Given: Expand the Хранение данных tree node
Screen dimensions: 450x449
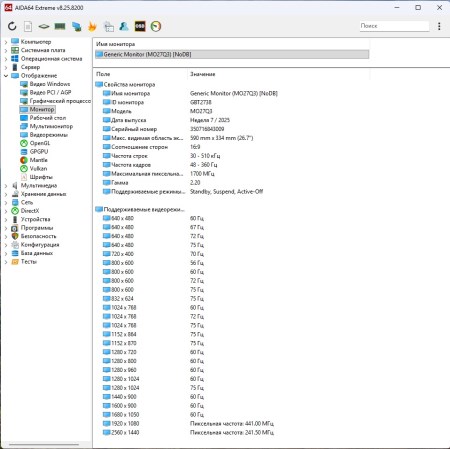Looking at the screenshot, I should (6, 194).
